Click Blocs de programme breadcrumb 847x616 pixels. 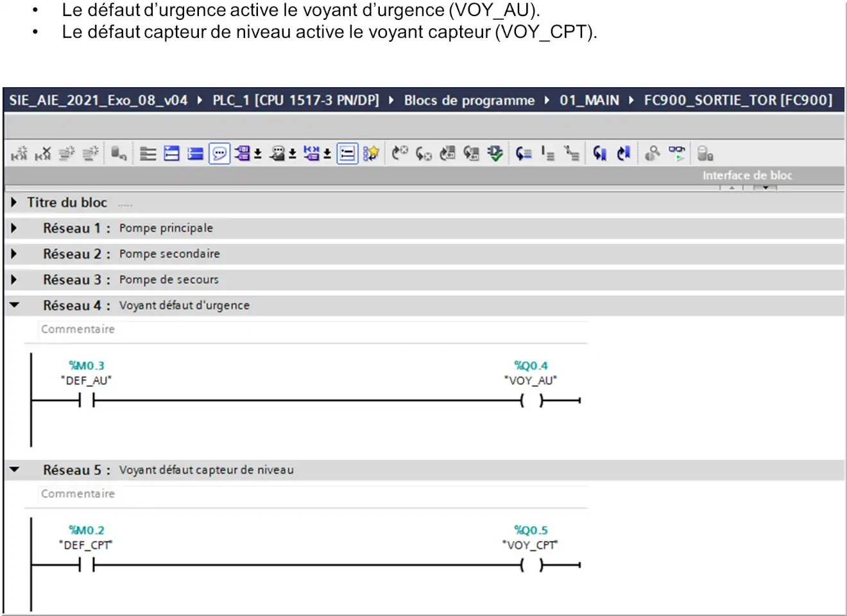(469, 100)
